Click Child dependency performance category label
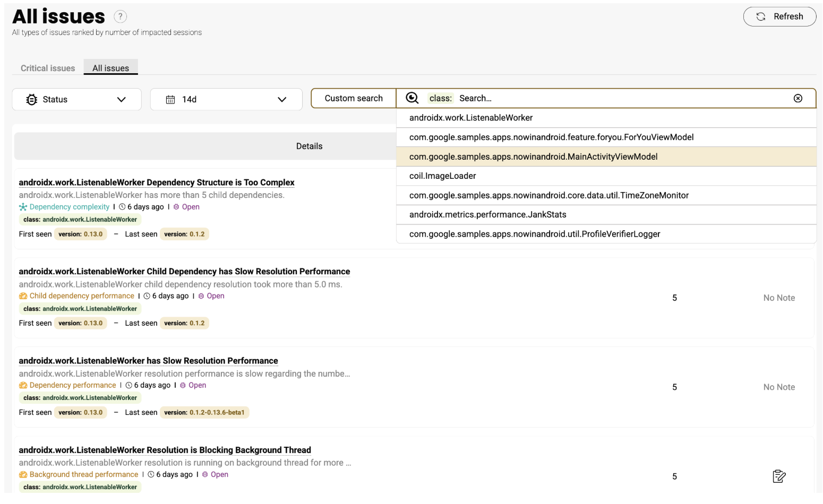 click(x=82, y=296)
